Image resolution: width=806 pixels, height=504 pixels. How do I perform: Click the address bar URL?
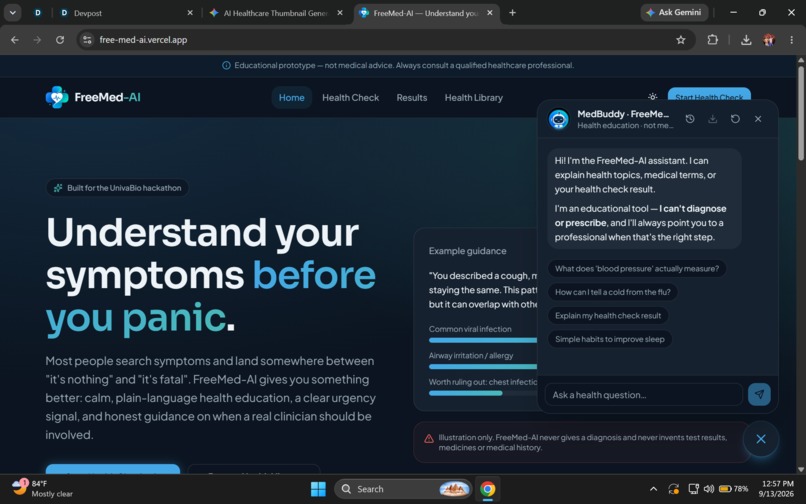point(143,40)
